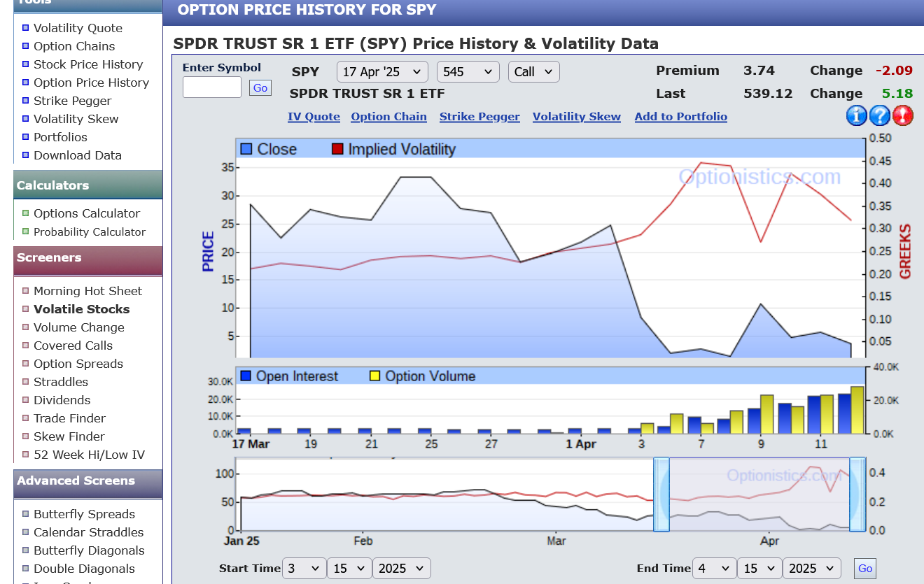Viewport: 924px width, 584px height.
Task: Click the Enter Symbol text field
Action: (x=212, y=87)
